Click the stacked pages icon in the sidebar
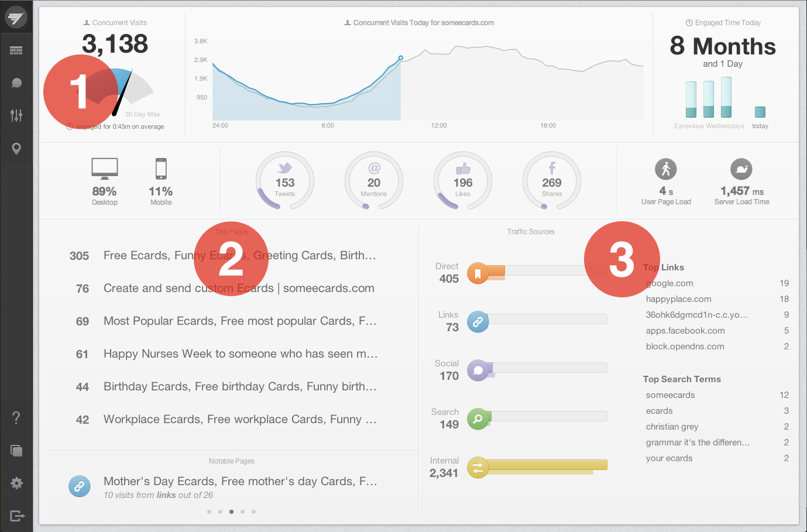 coord(16,450)
